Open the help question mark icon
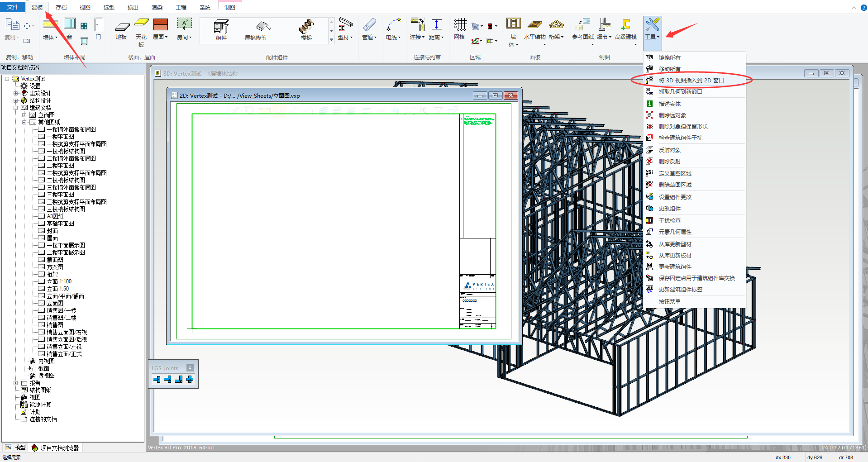Image resolution: width=868 pixels, height=462 pixels. pos(863,7)
